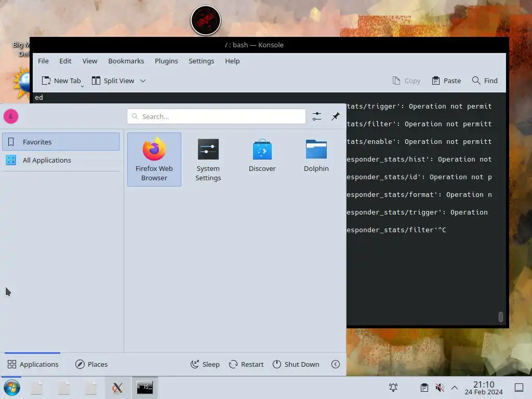
Task: Click the first blank document taskbar icon
Action: 37,388
